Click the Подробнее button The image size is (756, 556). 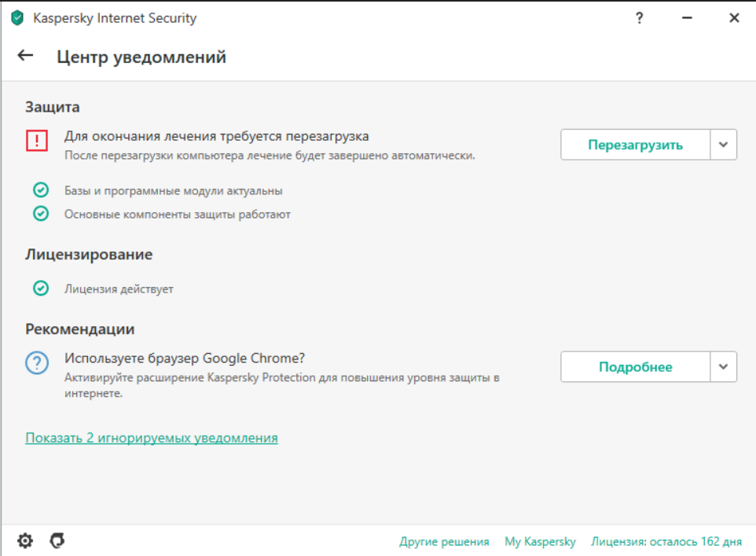pos(635,366)
